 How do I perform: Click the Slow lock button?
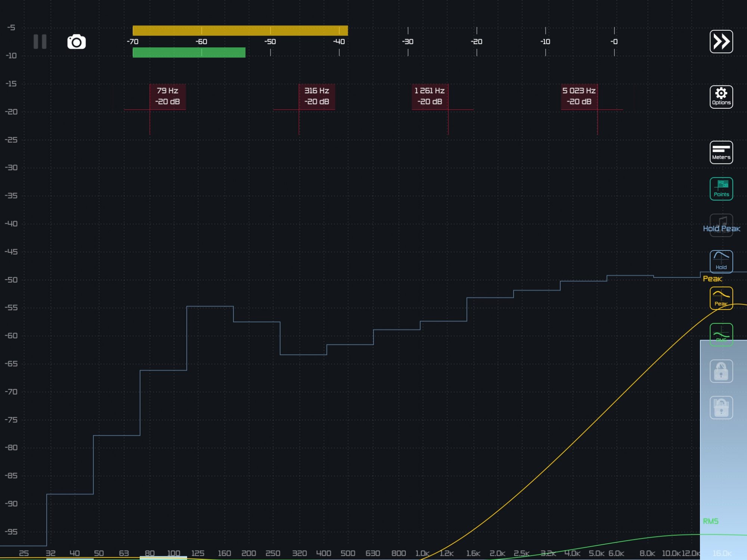[x=721, y=371]
